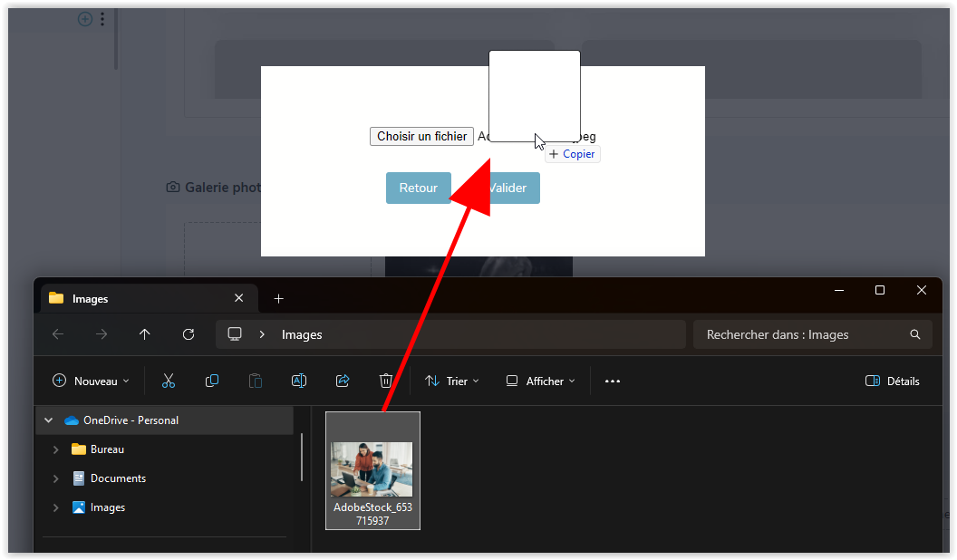Open the Afficher view dropdown
957x560 pixels.
click(x=540, y=381)
